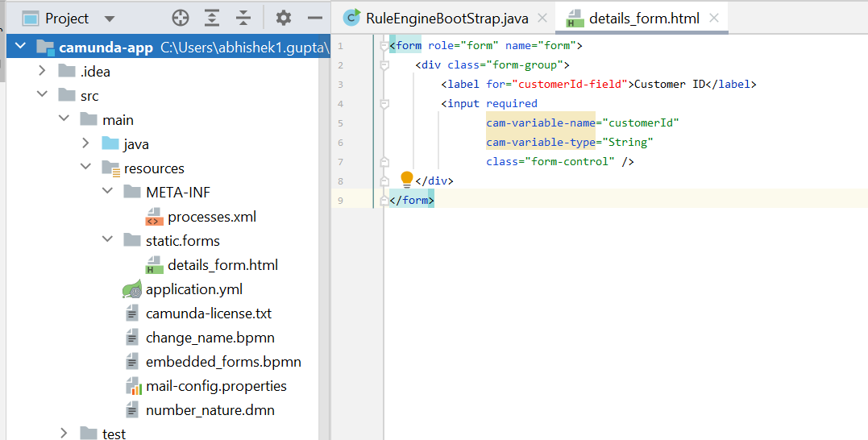This screenshot has height=440, width=868.
Task: Toggle code fold marker at line 2 div tag
Action: (384, 65)
